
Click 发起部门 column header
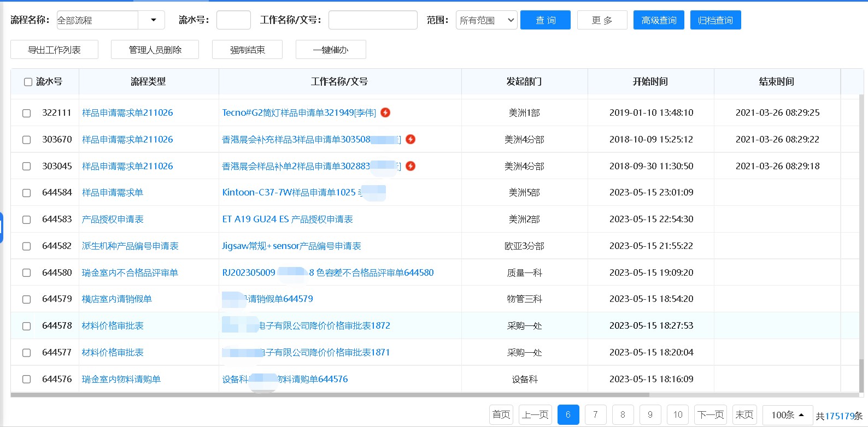(524, 81)
